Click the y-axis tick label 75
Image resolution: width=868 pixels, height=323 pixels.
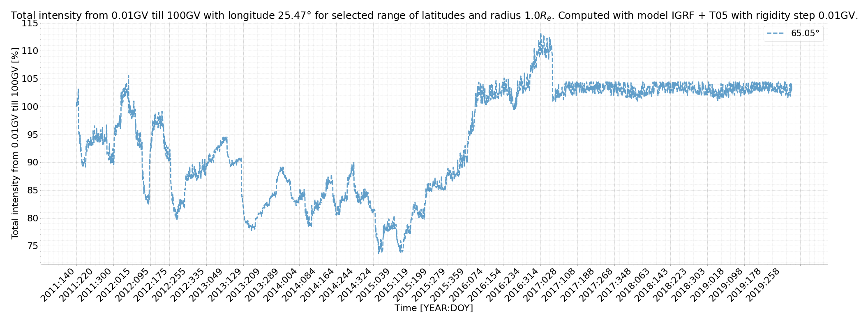[33, 246]
